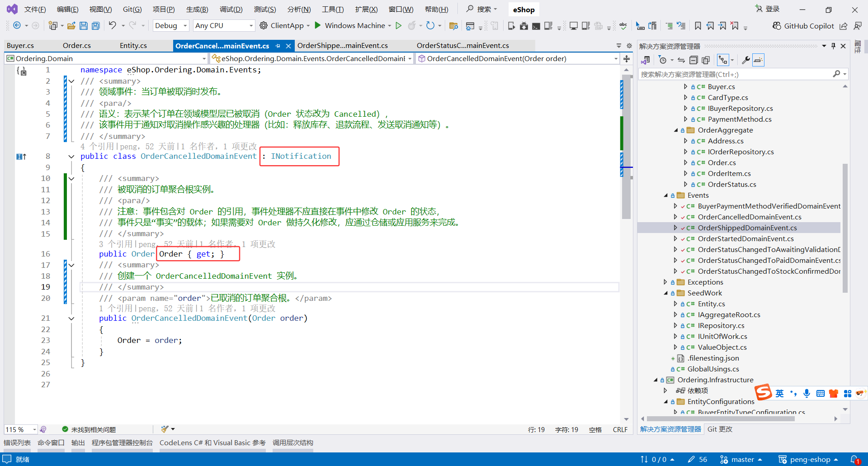868x466 pixels.
Task: Click the Show All Files icon
Action: click(706, 60)
